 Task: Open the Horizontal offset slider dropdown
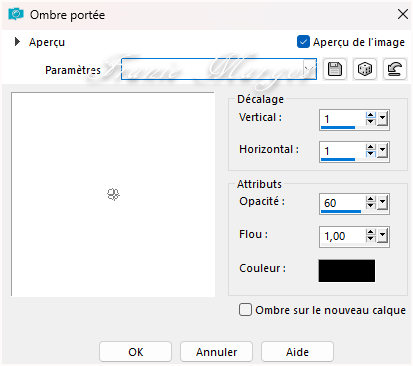383,151
